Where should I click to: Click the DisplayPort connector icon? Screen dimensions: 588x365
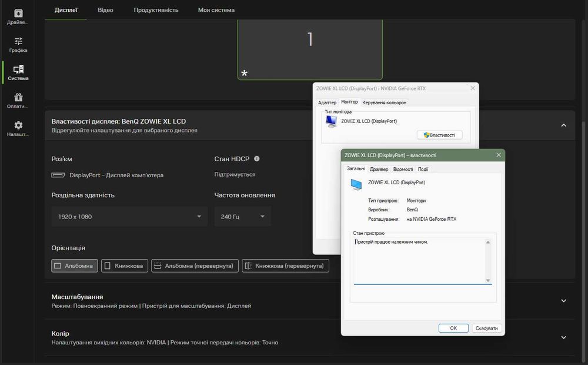point(58,175)
